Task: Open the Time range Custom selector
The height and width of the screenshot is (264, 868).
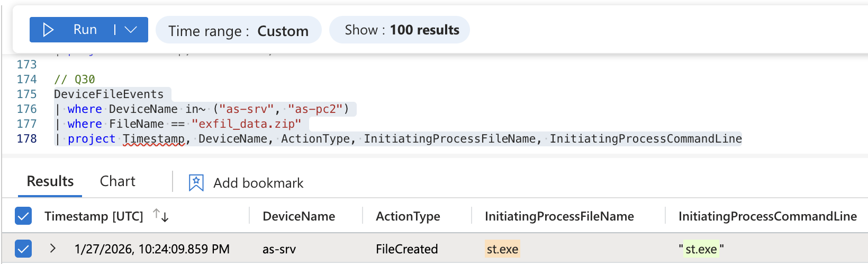Action: [238, 31]
